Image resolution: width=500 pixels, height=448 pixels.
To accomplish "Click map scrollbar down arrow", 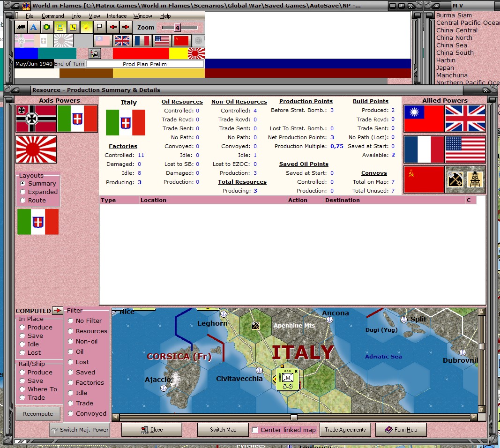I will pyautogui.click(x=482, y=409).
